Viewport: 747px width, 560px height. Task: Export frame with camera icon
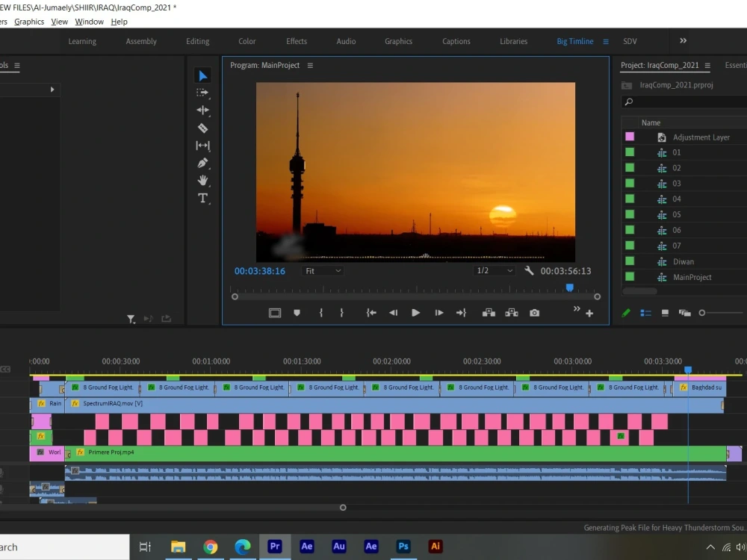click(x=535, y=313)
